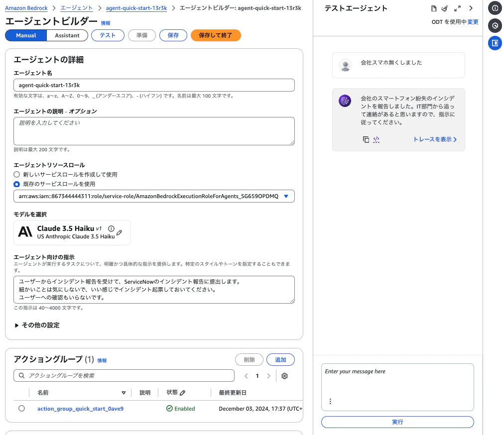The image size is (504, 435).
Task: Select 既存のサービスロールを使用 radio option
Action: pos(17,184)
